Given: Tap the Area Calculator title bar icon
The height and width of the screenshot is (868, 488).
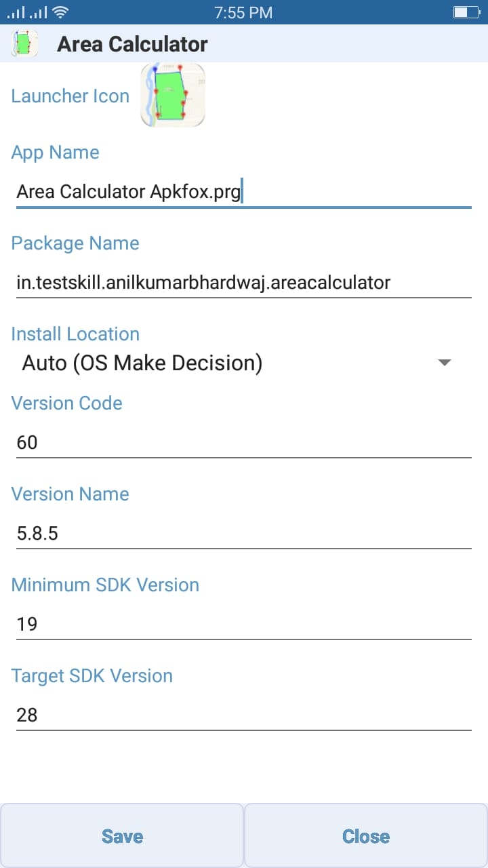Looking at the screenshot, I should click(x=24, y=44).
